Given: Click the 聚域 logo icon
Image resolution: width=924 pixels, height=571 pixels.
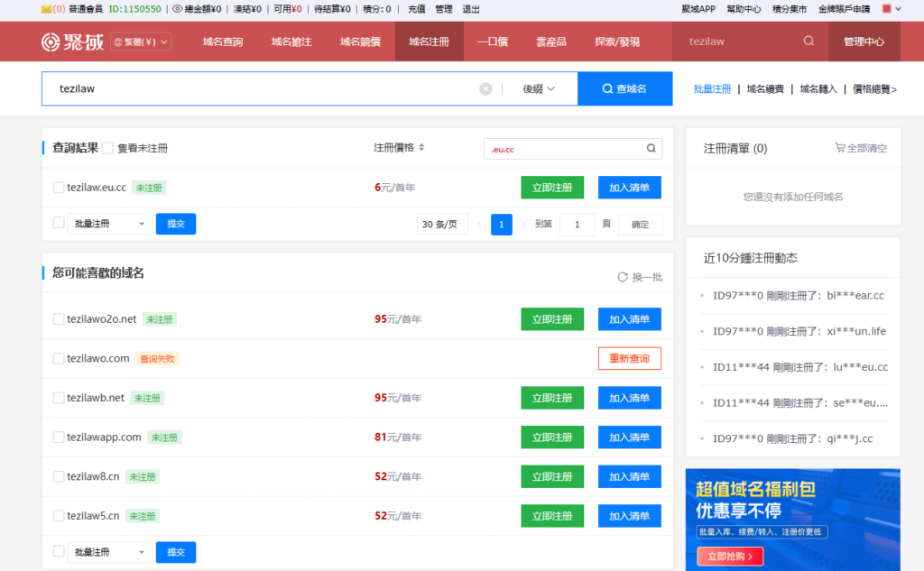Looking at the screenshot, I should click(x=51, y=41).
